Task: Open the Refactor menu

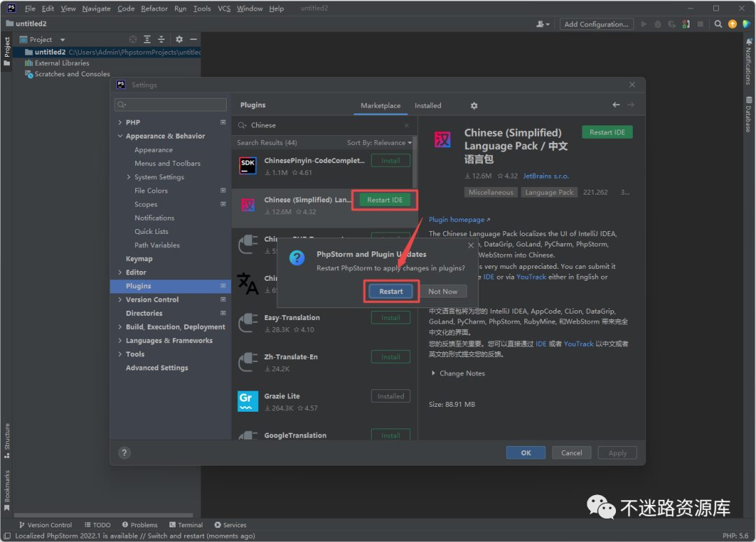Action: 154,8
